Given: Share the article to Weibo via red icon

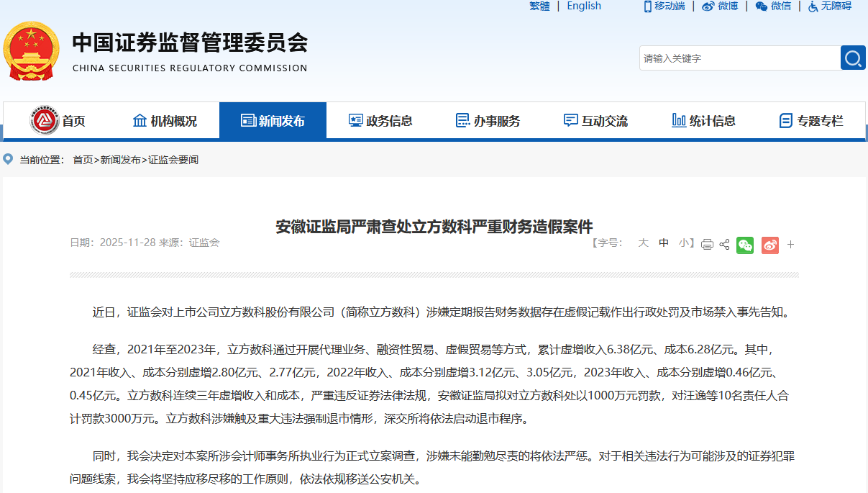Looking at the screenshot, I should (x=769, y=245).
